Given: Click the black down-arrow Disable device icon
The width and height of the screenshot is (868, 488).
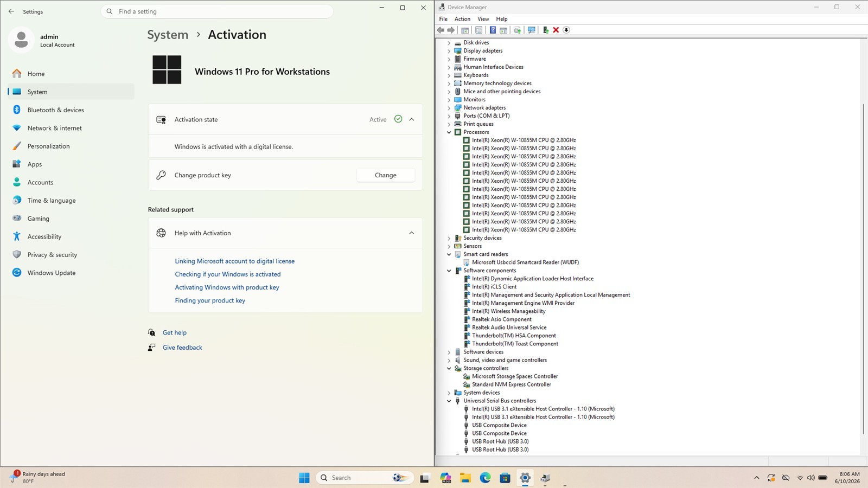Looking at the screenshot, I should point(566,30).
